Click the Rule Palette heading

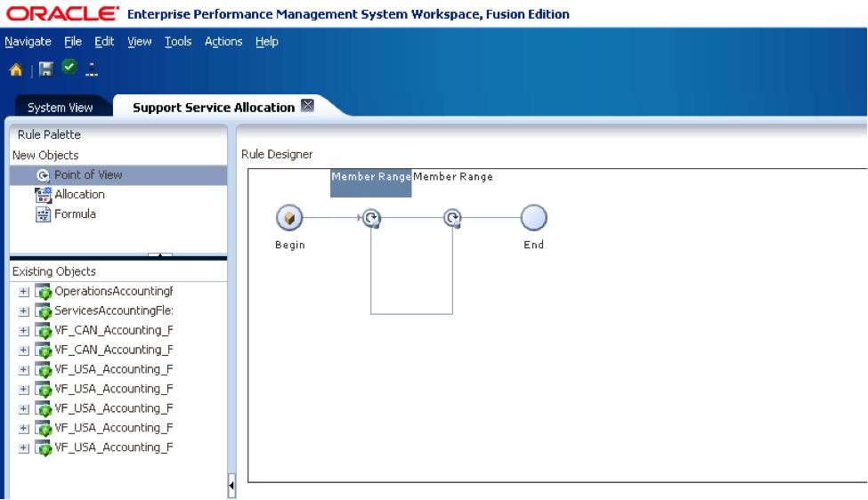click(x=49, y=134)
